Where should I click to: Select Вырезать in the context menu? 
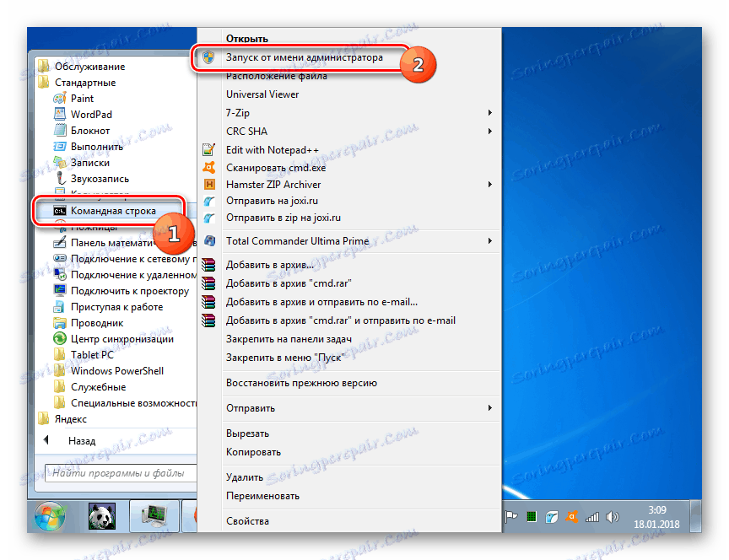coord(247,433)
